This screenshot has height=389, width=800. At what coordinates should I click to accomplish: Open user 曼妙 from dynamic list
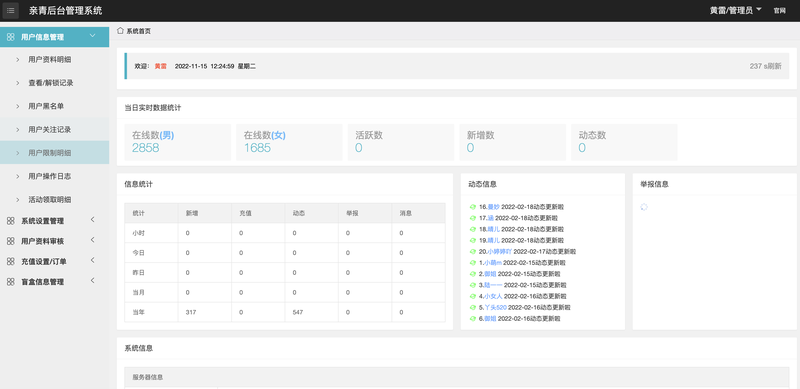(x=493, y=207)
